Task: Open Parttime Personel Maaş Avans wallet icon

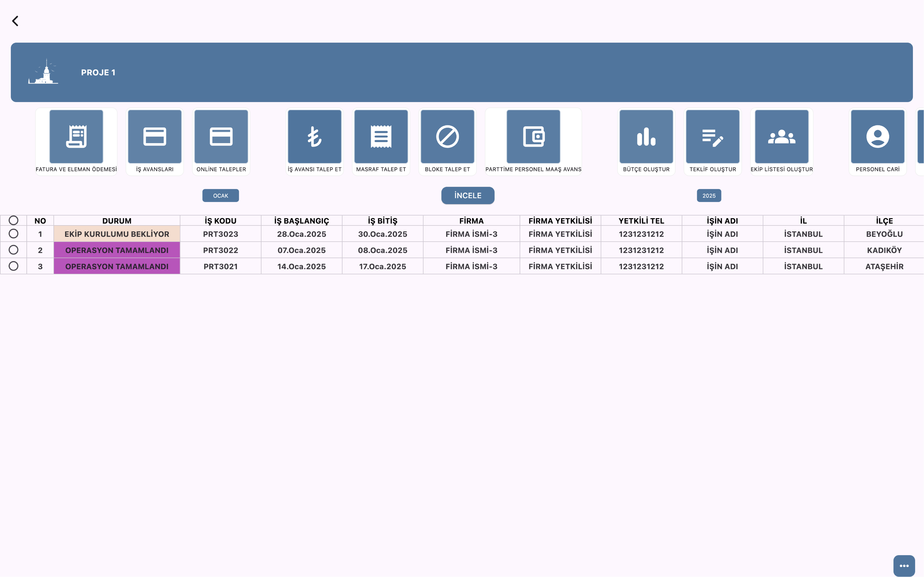Action: [x=533, y=137]
